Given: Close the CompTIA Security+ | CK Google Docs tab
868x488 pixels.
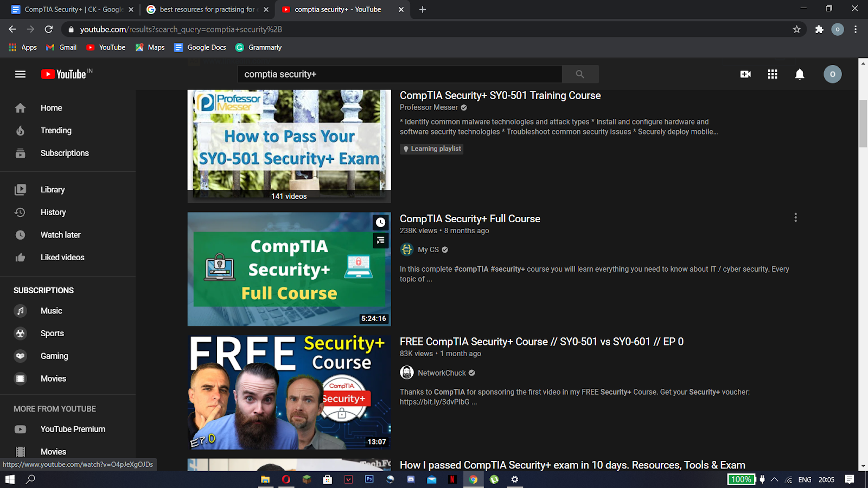Looking at the screenshot, I should (x=131, y=9).
